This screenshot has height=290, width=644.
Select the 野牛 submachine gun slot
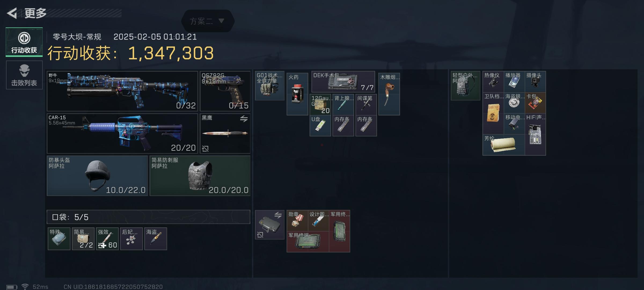[x=122, y=91]
